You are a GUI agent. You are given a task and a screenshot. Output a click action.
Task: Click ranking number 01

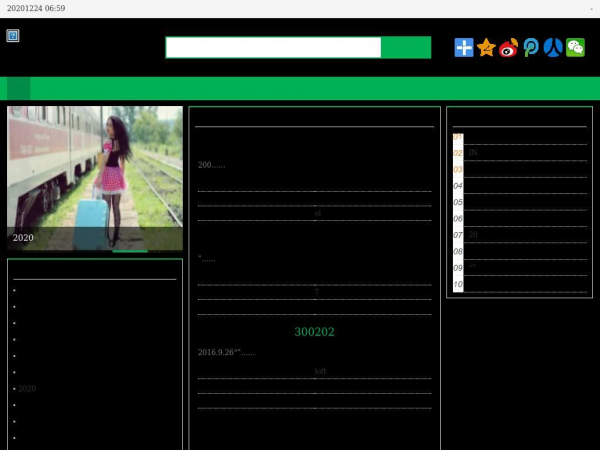tap(458, 137)
